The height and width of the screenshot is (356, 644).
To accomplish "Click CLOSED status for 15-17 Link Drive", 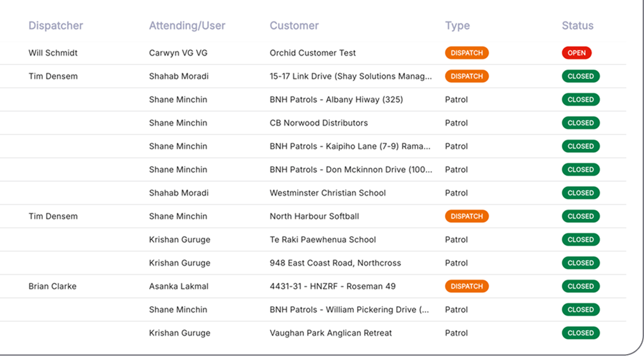I will (581, 76).
